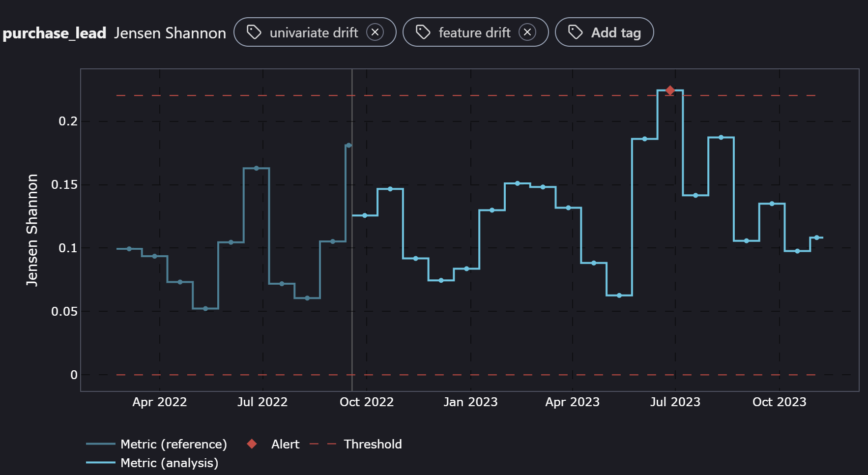The image size is (868, 475).
Task: Click the 0.05 y-axis tick label
Action: click(64, 311)
